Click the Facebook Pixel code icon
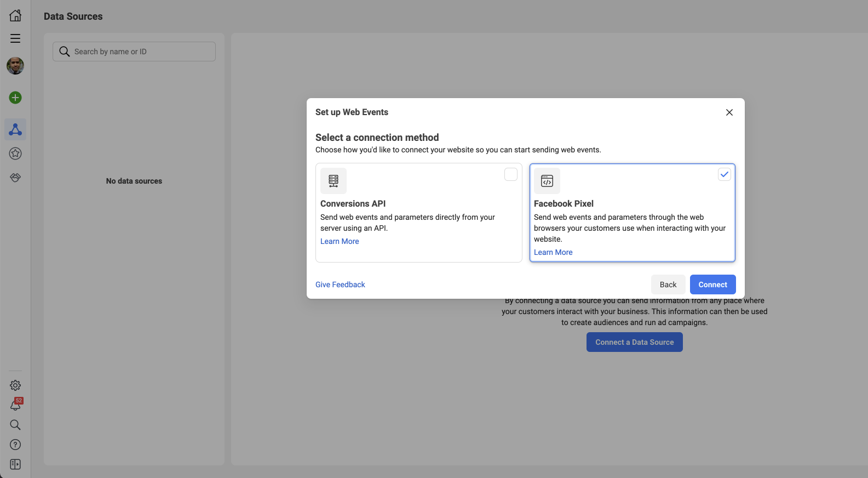The image size is (868, 478). (547, 181)
